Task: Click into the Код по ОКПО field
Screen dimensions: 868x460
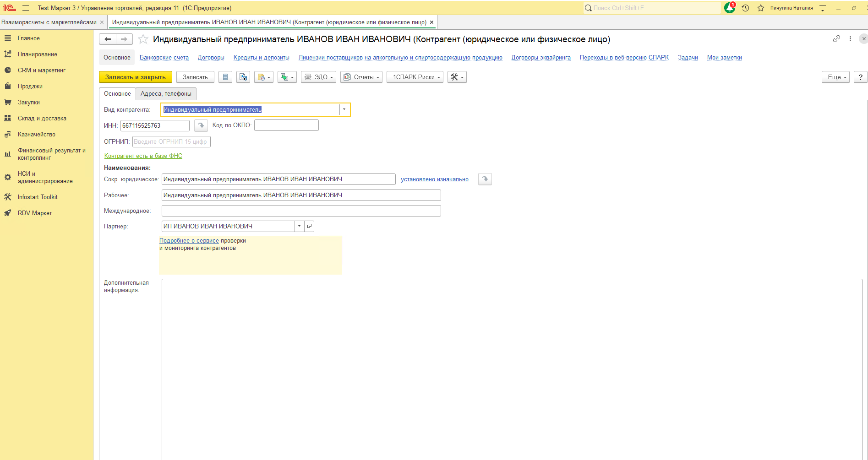Action: coord(286,125)
